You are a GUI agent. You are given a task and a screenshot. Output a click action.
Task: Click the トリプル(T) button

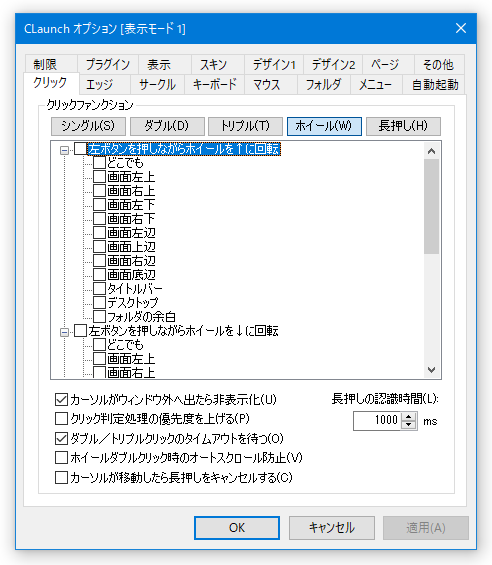245,126
